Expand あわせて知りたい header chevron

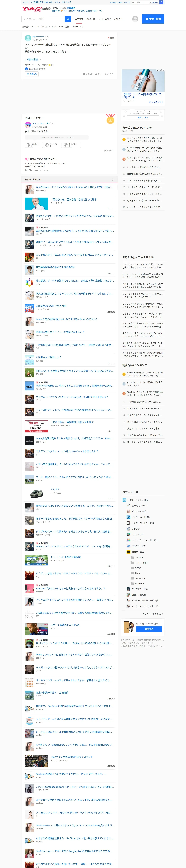tap(113, 180)
